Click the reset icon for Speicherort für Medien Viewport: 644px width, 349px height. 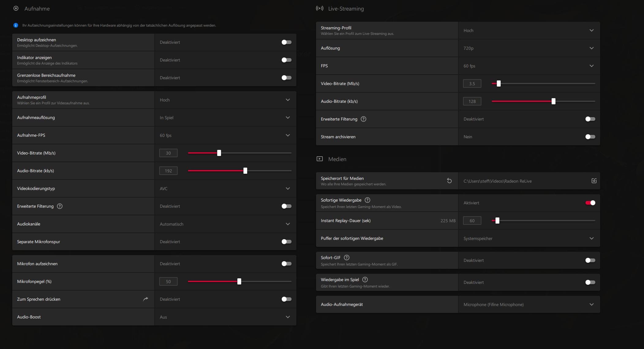tap(449, 181)
